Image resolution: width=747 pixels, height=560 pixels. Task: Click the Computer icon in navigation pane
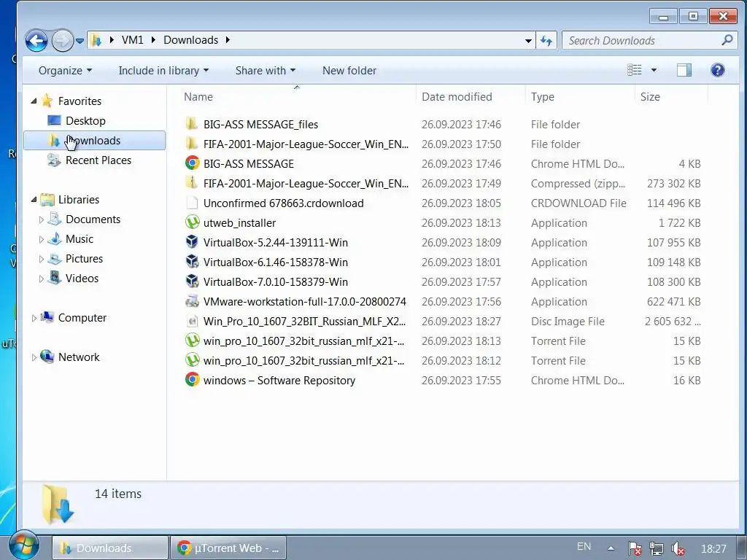pyautogui.click(x=47, y=317)
